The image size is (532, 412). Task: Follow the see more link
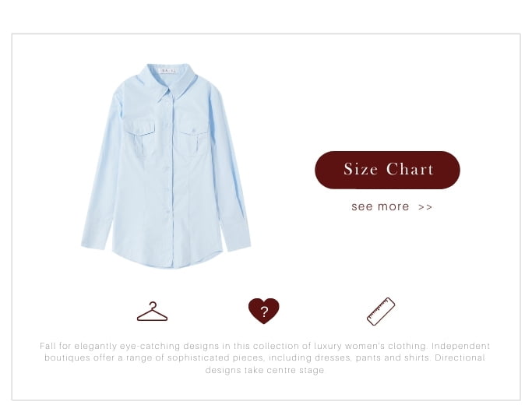(392, 206)
